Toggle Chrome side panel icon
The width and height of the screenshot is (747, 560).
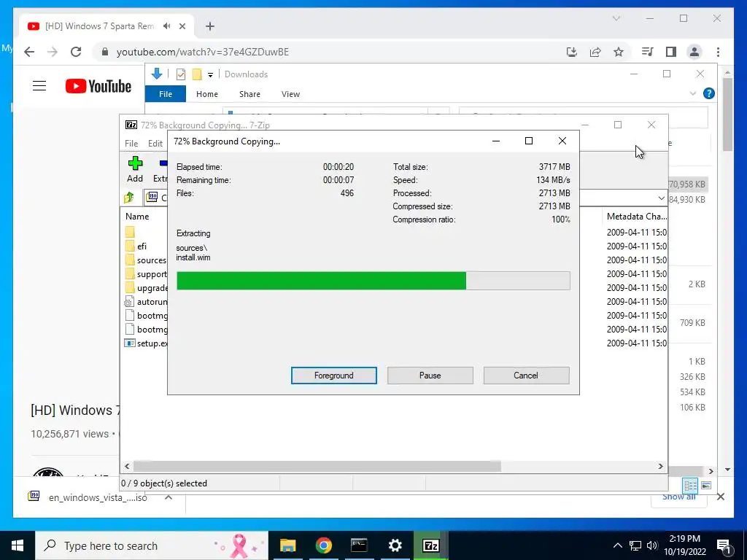point(671,52)
